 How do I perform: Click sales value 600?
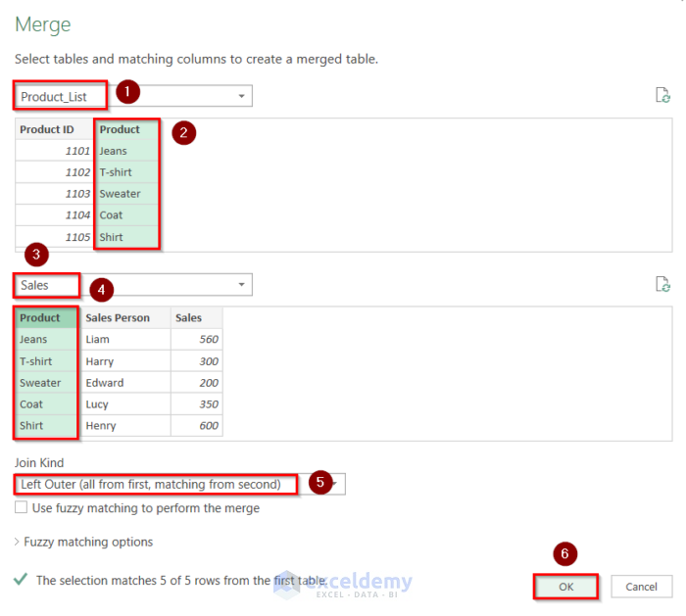click(196, 425)
